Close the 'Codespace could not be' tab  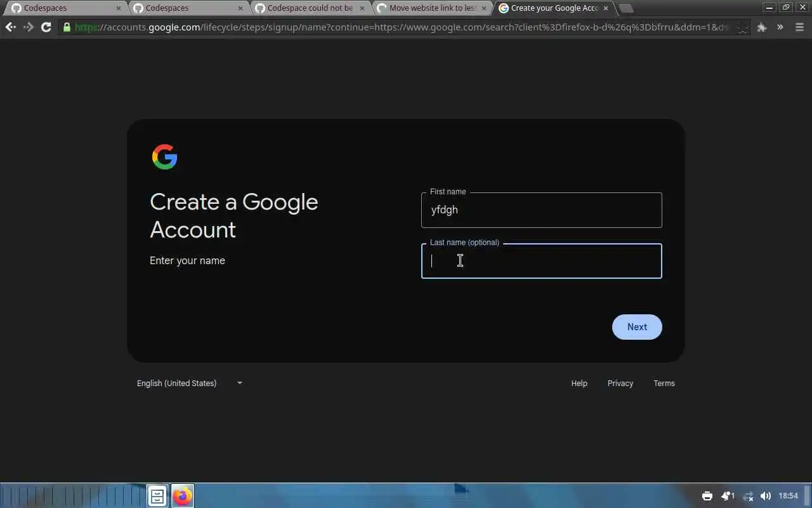click(362, 8)
